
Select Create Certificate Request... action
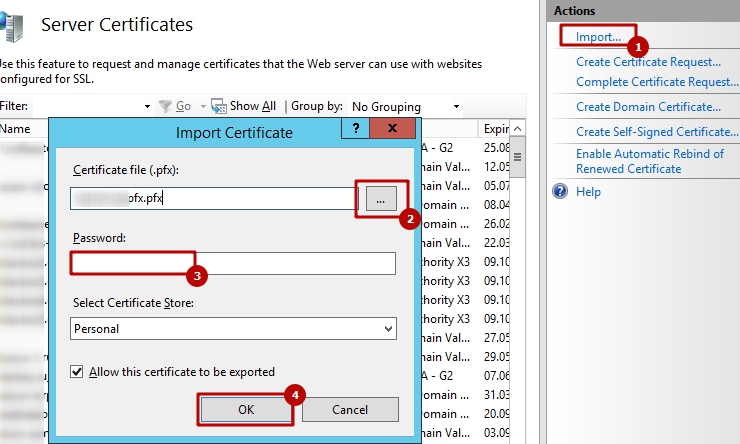coord(648,62)
